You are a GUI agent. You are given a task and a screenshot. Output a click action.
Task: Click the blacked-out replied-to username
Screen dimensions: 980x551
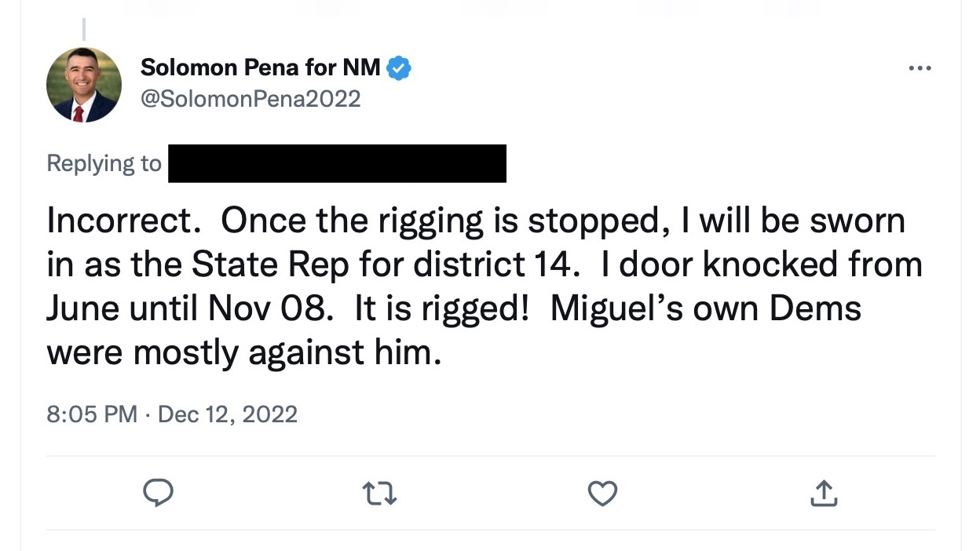337,163
